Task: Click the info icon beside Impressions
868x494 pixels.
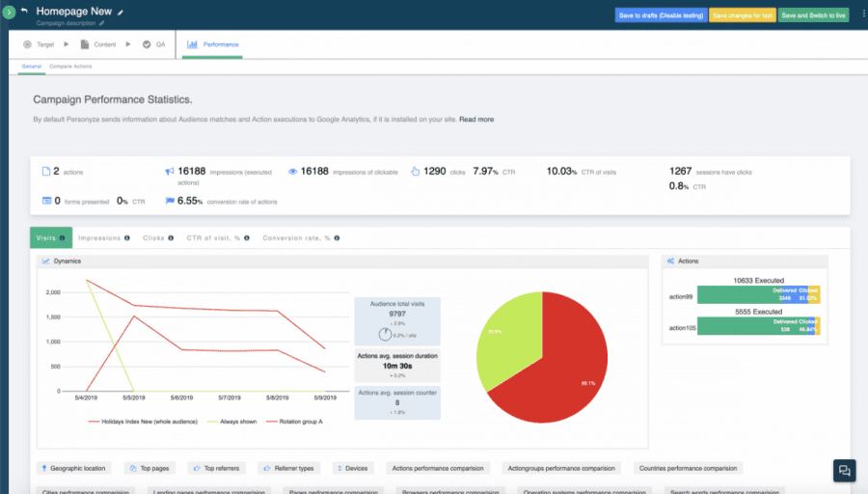Action: coord(125,237)
